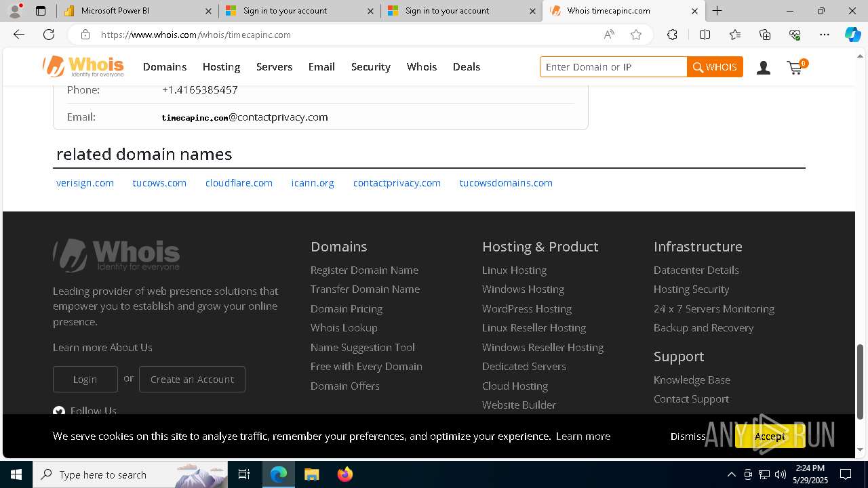Open File Explorer from the taskbar
The width and height of the screenshot is (868, 488).
tap(311, 474)
